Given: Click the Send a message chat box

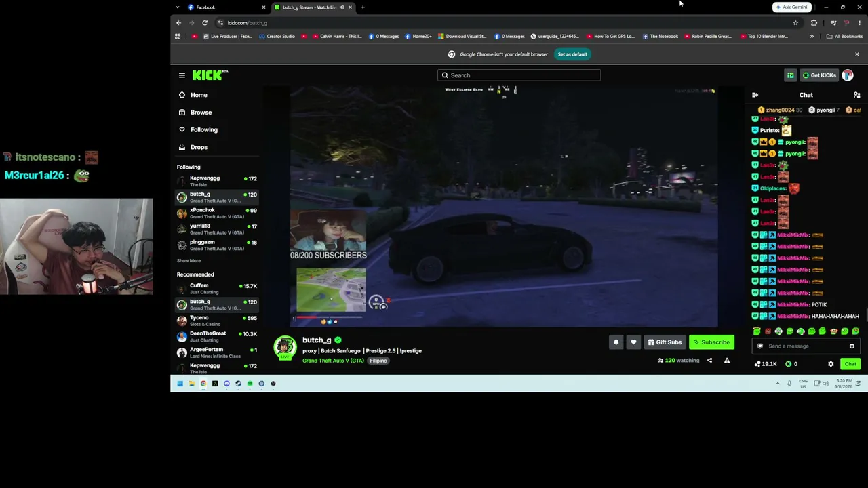Looking at the screenshot, I should 806,346.
